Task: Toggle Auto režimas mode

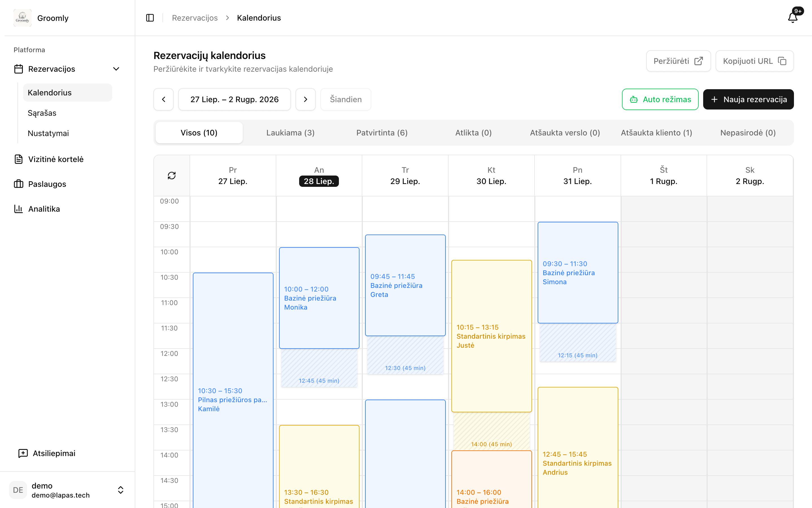Action: [660, 99]
